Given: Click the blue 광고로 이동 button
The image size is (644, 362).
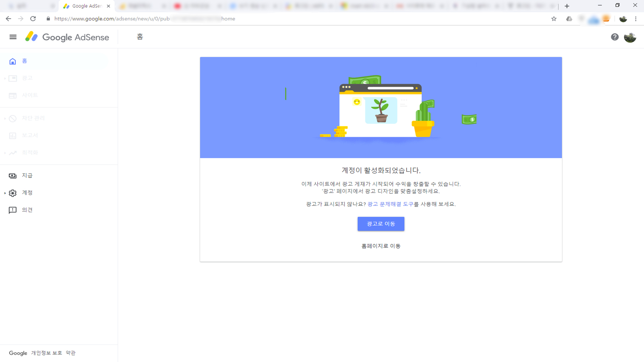Looking at the screenshot, I should 381,224.
